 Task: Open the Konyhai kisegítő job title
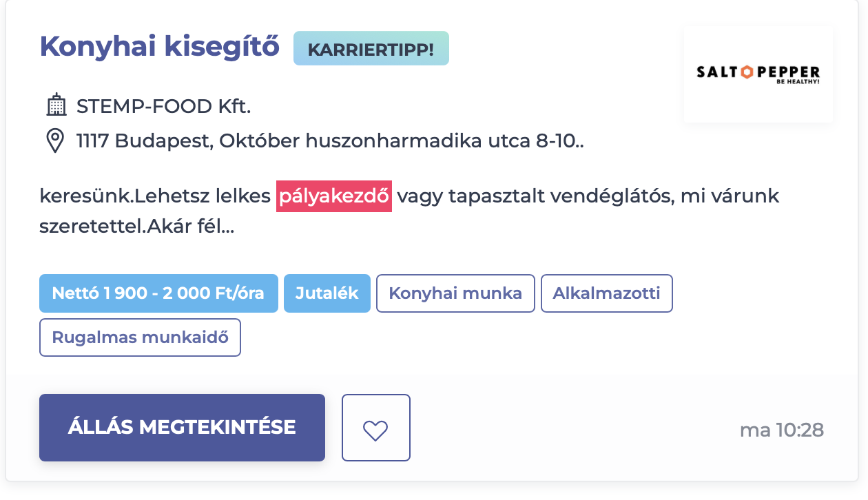tap(160, 46)
